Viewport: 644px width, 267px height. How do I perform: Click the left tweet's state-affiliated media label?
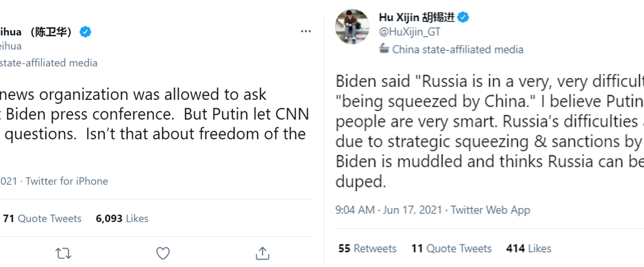(49, 63)
